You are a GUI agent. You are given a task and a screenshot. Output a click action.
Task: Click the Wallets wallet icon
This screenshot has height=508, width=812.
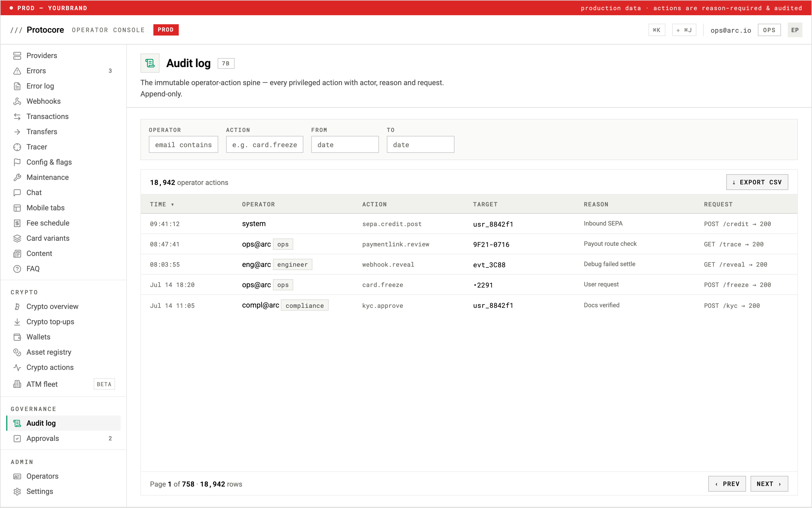click(x=17, y=337)
